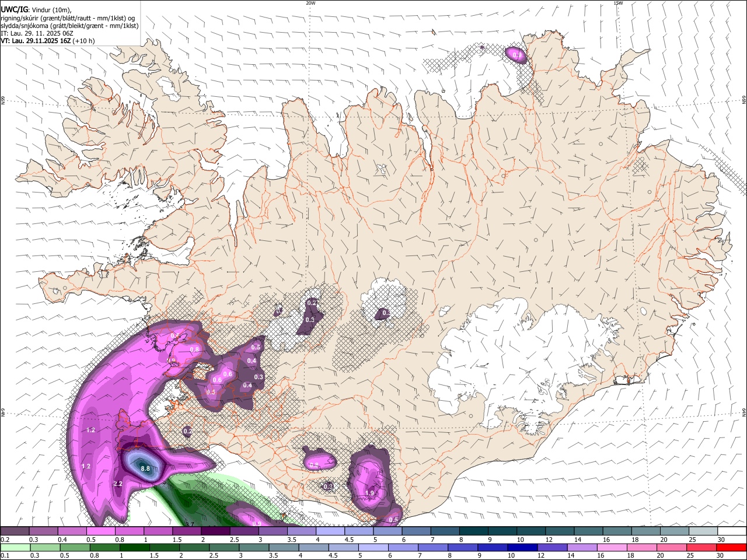This screenshot has width=747, height=560.
Task: Click the '3.5' label in the snow legend row
Action: click(292, 540)
